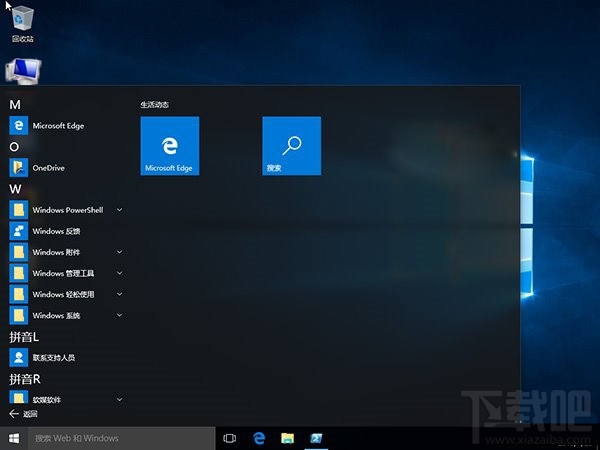Viewport: 600px width, 450px height.
Task: Select Microsoft Edge text in app list
Action: pos(58,126)
